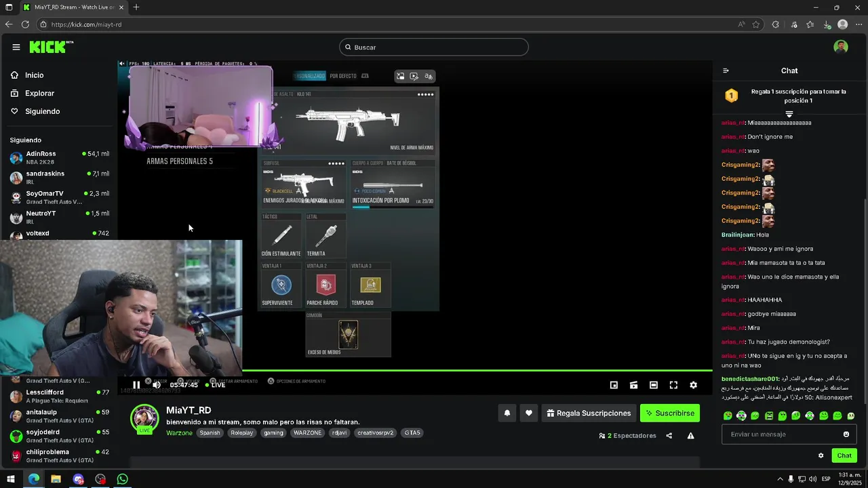Pause the live stream video
This screenshot has width=868, height=488.
pos(136,385)
